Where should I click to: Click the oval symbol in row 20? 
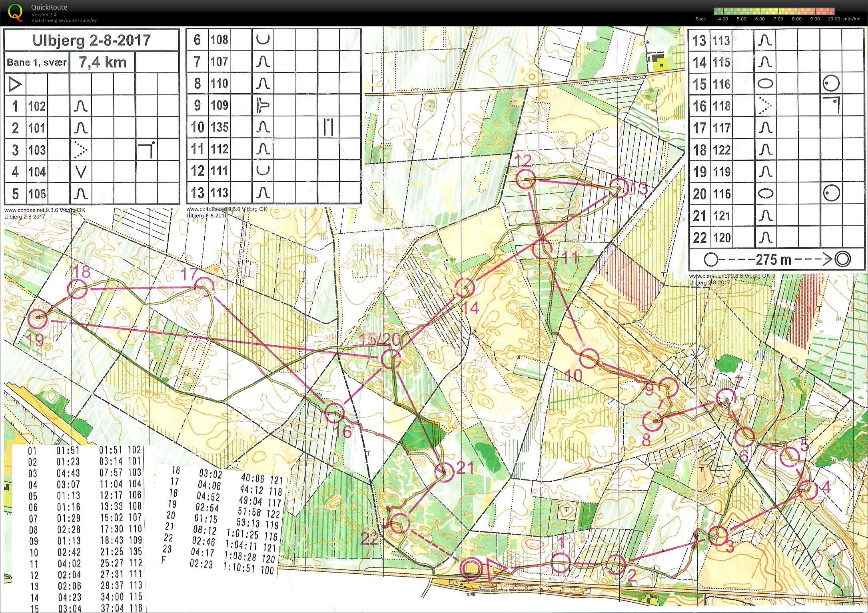pos(765,194)
